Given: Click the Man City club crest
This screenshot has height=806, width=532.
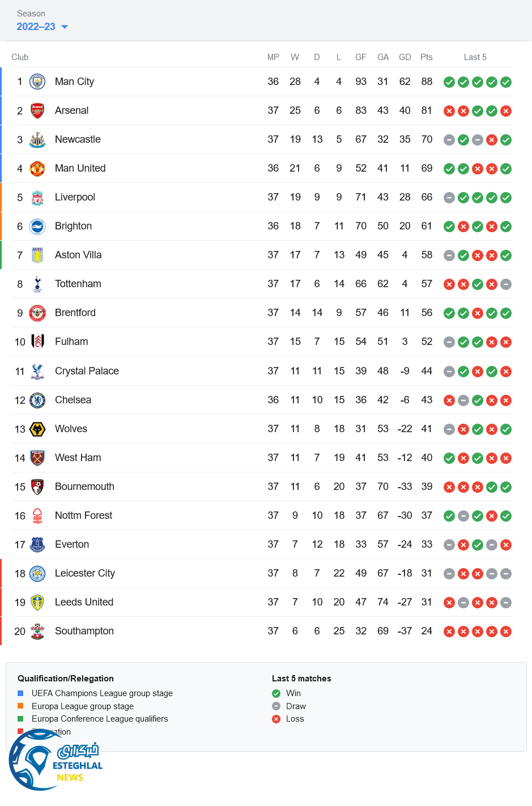Looking at the screenshot, I should pos(37,82).
